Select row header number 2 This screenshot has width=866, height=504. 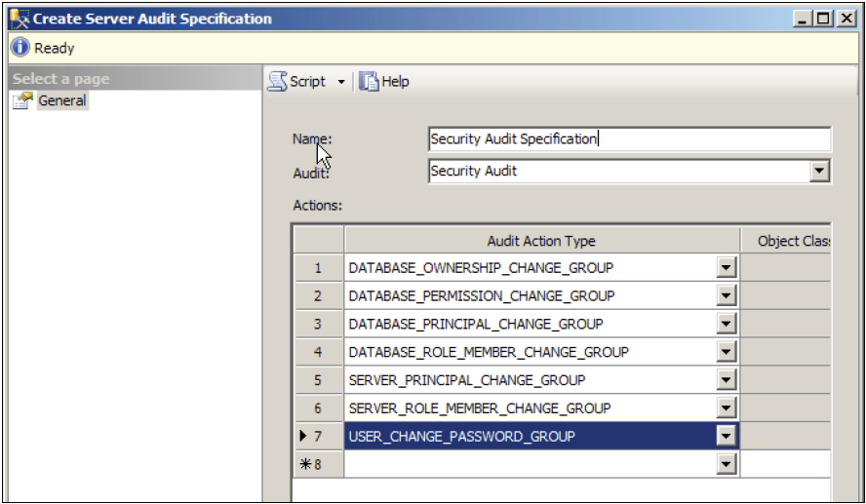coord(318,296)
